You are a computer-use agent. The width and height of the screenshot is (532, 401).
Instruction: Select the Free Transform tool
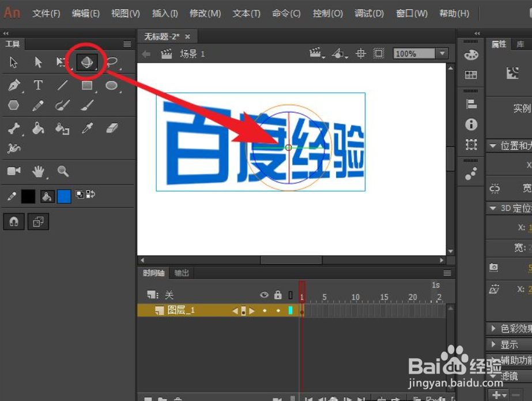point(62,62)
